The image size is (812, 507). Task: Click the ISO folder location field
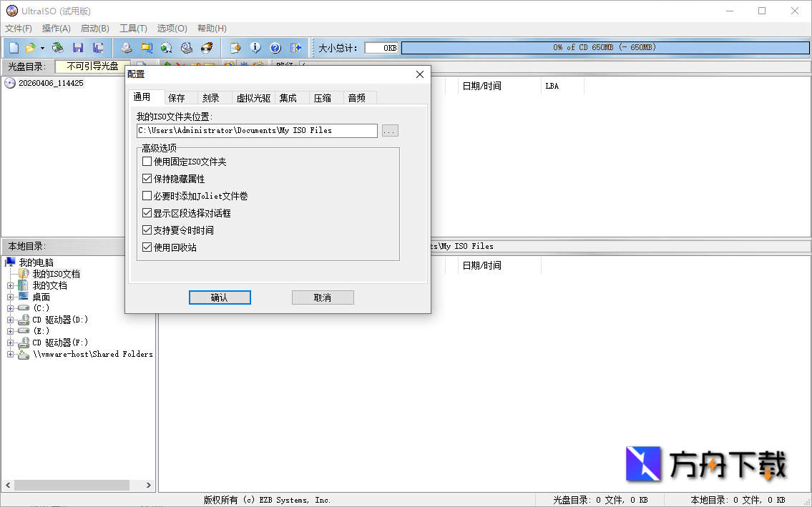pos(256,130)
